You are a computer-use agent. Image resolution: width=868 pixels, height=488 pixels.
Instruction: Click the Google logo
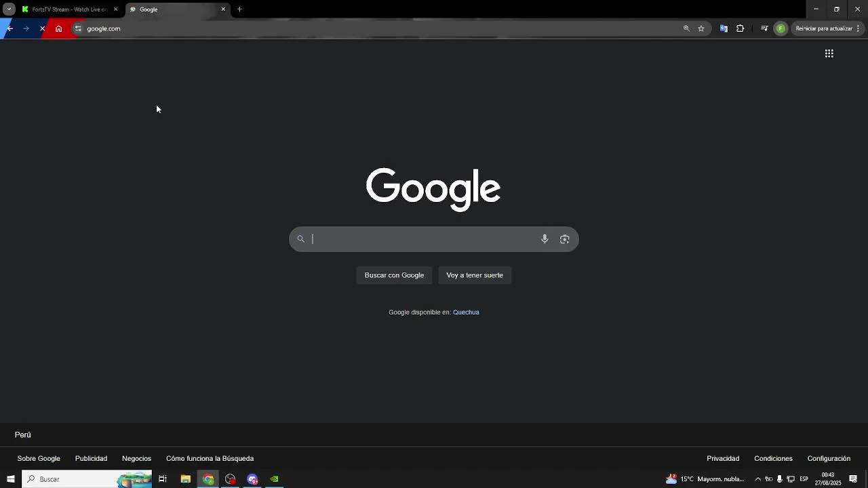point(433,189)
